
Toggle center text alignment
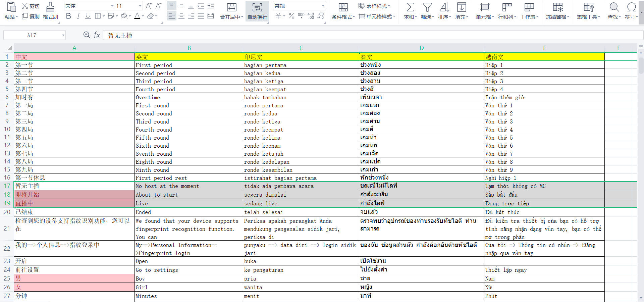181,16
